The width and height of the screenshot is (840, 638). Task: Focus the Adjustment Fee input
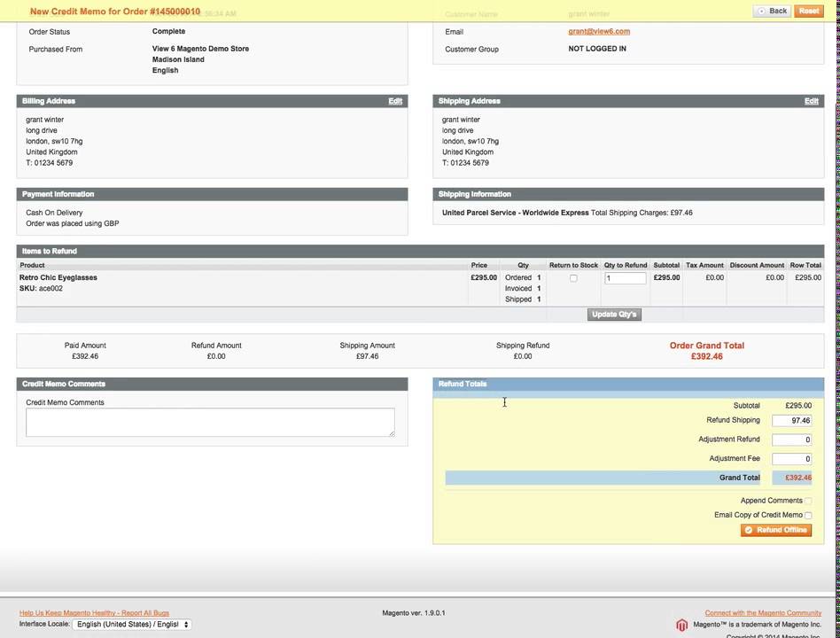coord(791,458)
